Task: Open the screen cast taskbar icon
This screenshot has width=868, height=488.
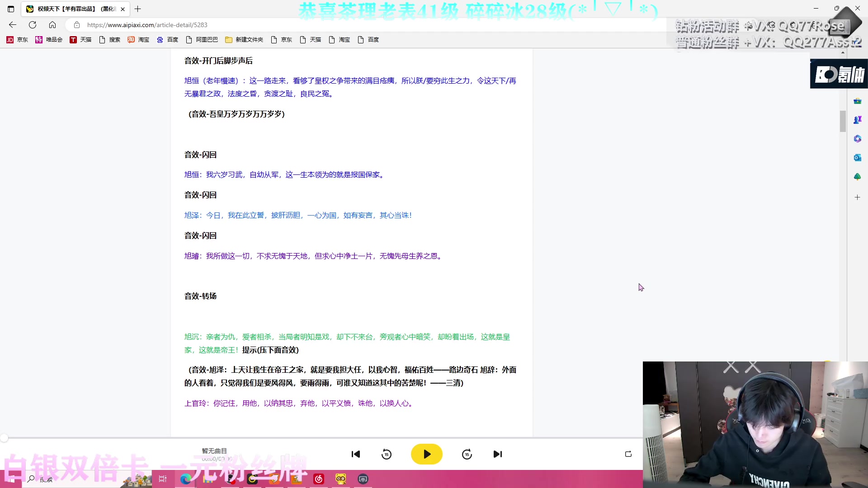Action: (363, 479)
